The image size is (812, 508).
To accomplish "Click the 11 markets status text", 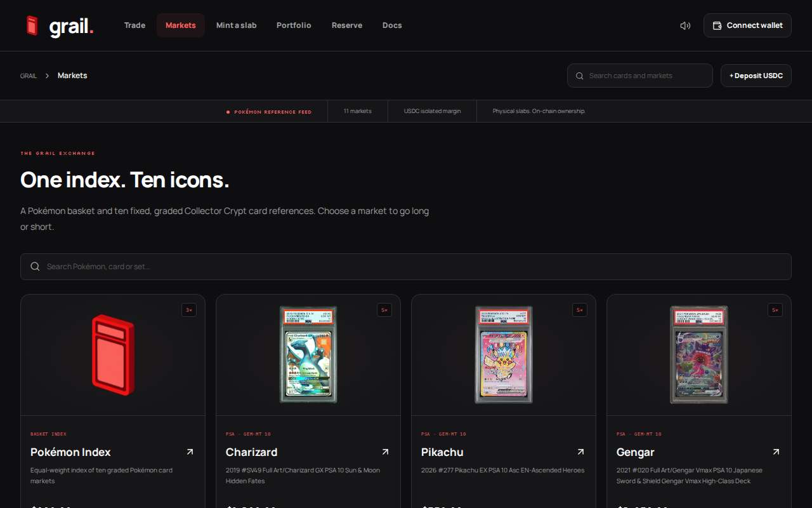I will pyautogui.click(x=358, y=111).
